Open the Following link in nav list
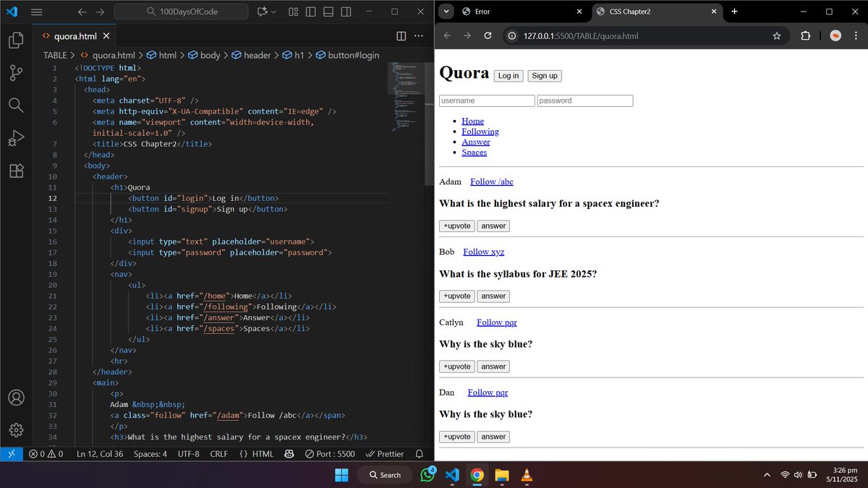 [480, 132]
